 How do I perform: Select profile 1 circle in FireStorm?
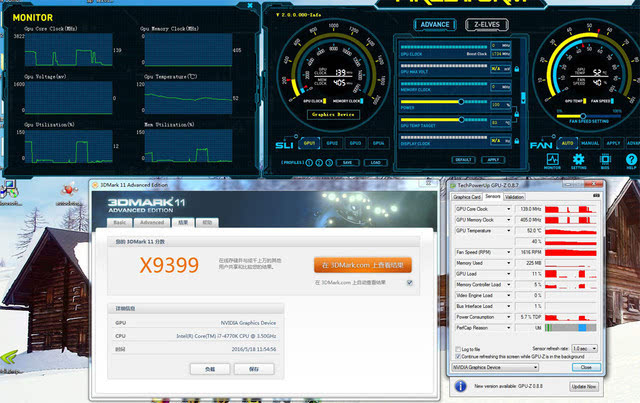pos(309,163)
